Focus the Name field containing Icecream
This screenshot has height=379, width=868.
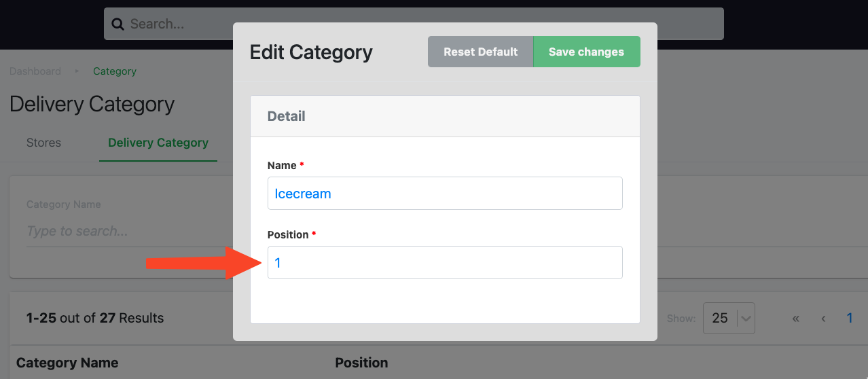[445, 194]
